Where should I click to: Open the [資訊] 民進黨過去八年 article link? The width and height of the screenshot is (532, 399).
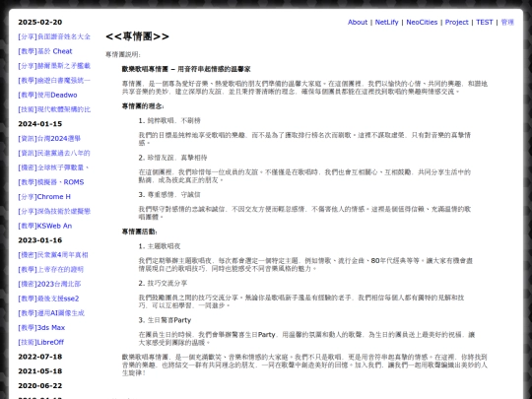tap(54, 153)
